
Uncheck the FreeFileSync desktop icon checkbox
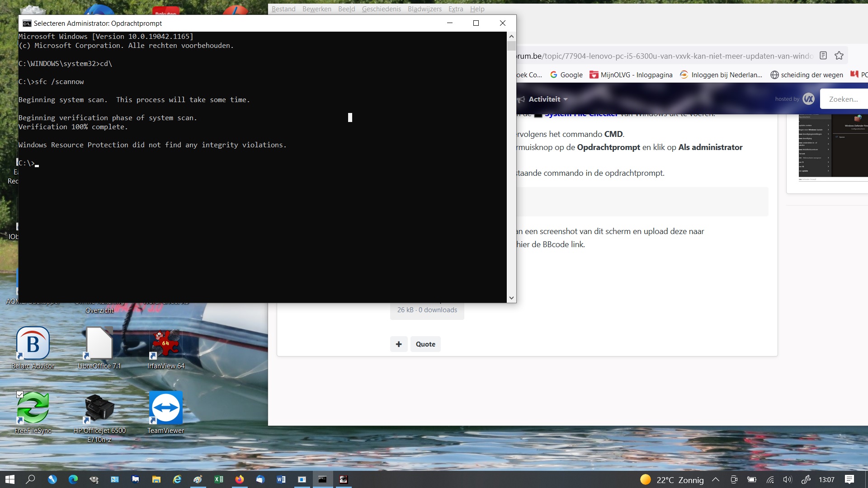[19, 394]
